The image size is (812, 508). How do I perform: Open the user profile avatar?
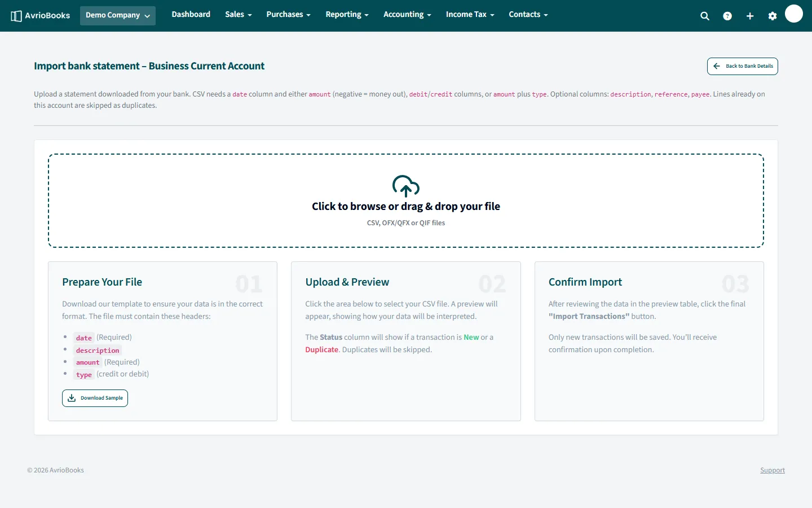[794, 14]
